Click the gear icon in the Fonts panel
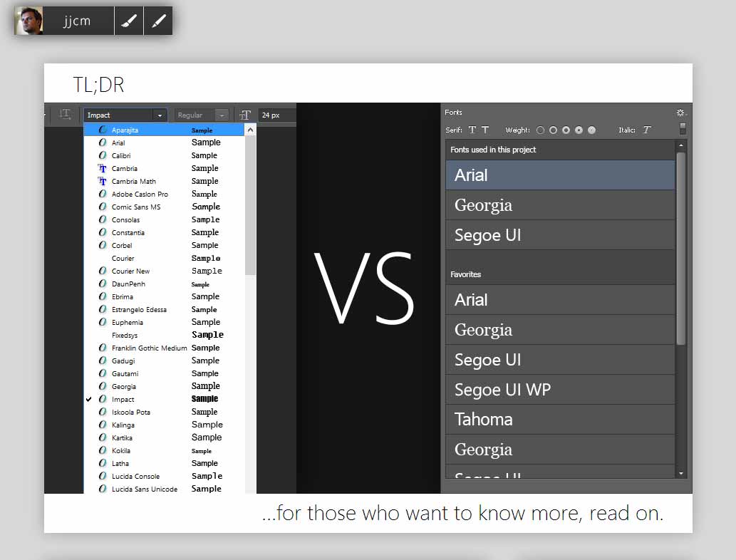The height and width of the screenshot is (560, 736). click(680, 112)
